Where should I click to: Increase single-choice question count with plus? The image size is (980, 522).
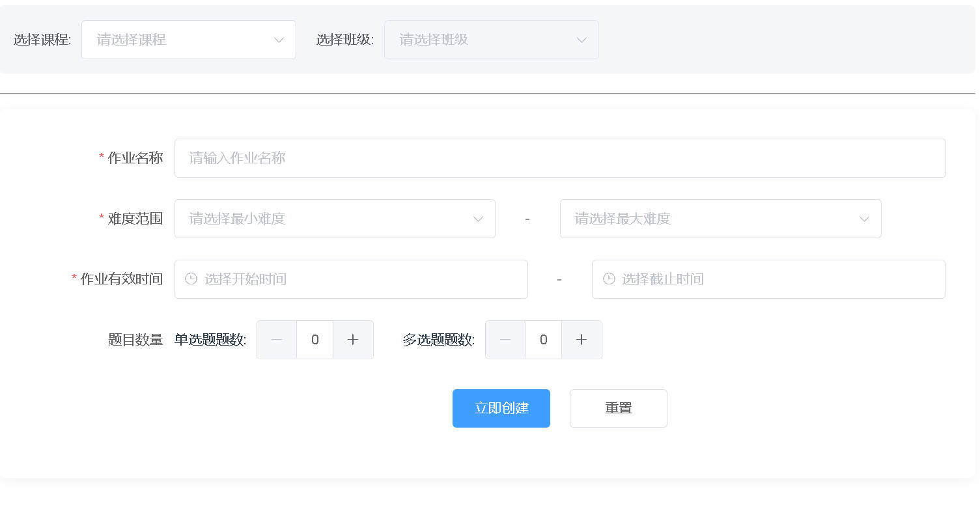pos(353,340)
